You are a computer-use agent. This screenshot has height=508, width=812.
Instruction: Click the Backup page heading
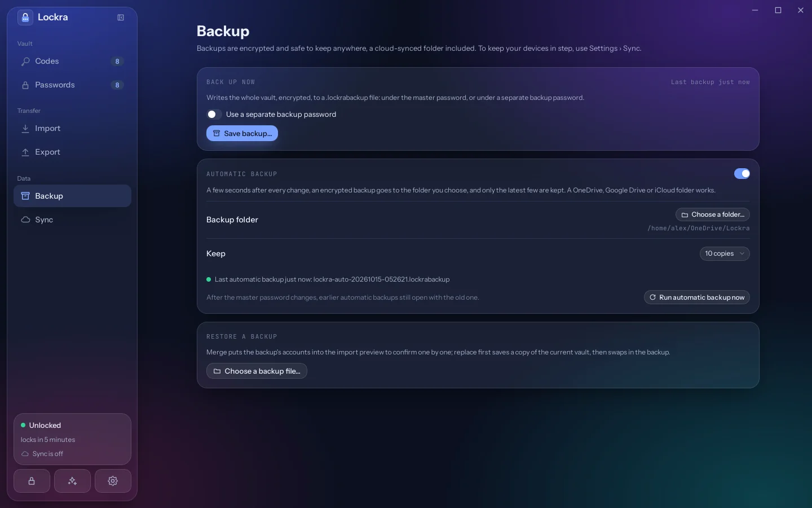(223, 31)
